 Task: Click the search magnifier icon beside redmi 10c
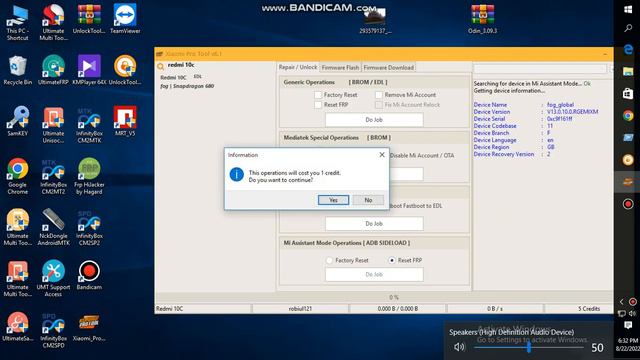tap(160, 66)
